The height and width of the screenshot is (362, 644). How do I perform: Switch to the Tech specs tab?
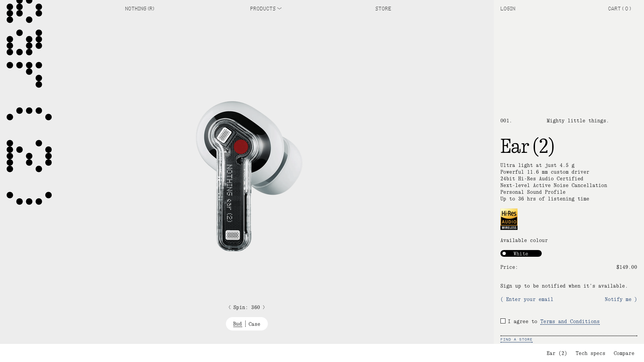pyautogui.click(x=590, y=353)
